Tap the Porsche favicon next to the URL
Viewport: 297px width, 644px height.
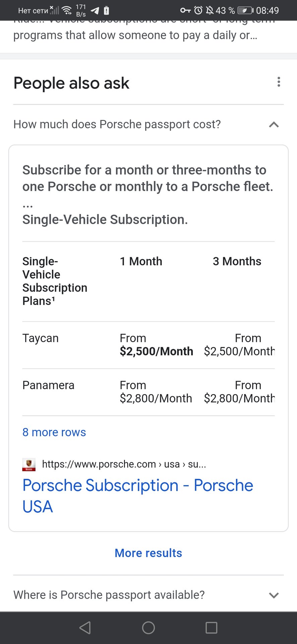29,465
